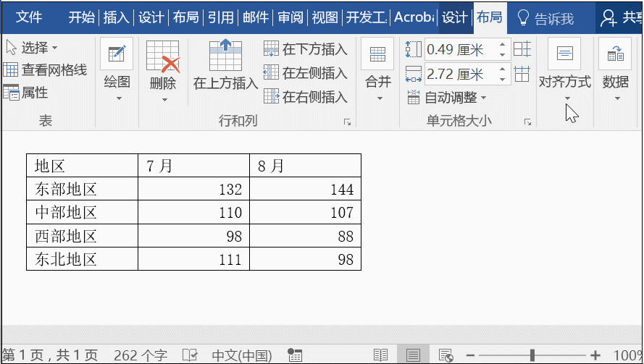Click 在左侧插入 insert left

pyautogui.click(x=306, y=73)
